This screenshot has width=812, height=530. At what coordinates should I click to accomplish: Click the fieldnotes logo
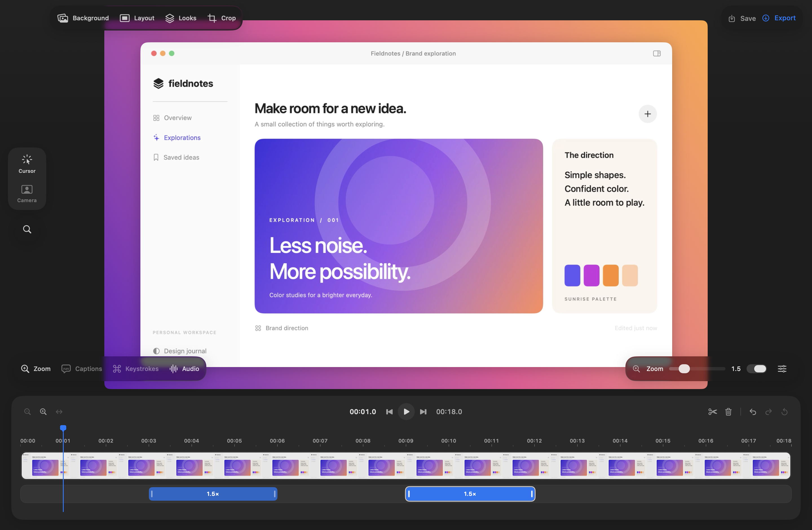tap(183, 83)
